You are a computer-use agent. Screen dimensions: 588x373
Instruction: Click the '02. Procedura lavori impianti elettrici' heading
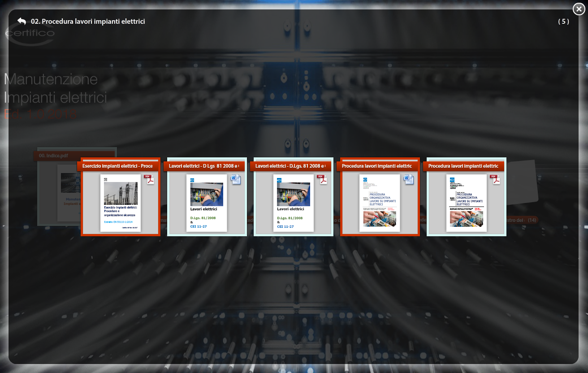[88, 21]
